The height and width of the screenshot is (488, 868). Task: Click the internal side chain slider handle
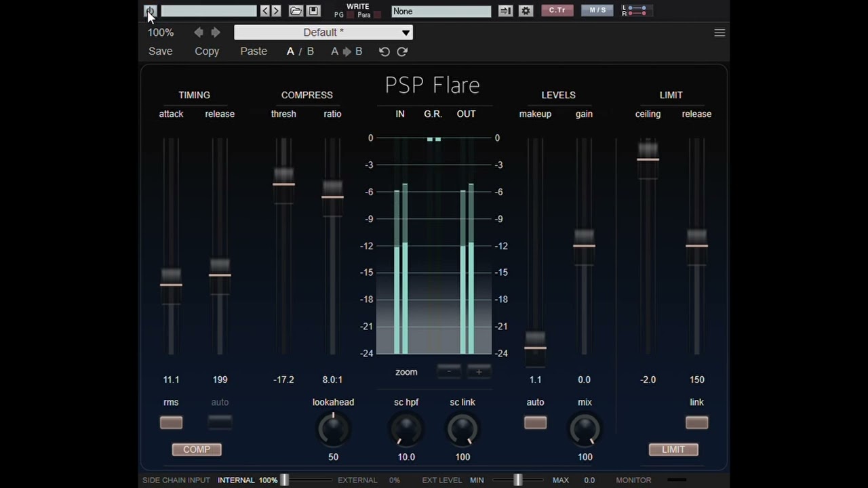(285, 480)
